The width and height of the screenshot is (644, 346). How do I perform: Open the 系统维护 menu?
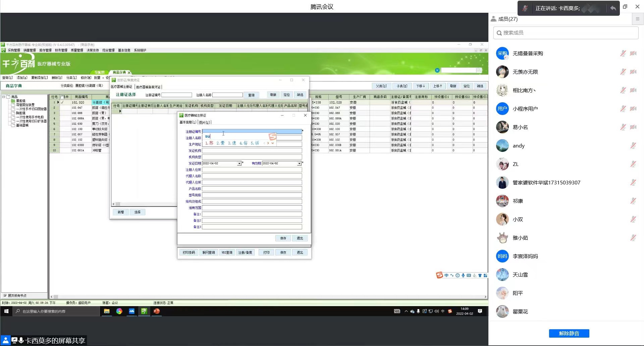[x=140, y=50]
